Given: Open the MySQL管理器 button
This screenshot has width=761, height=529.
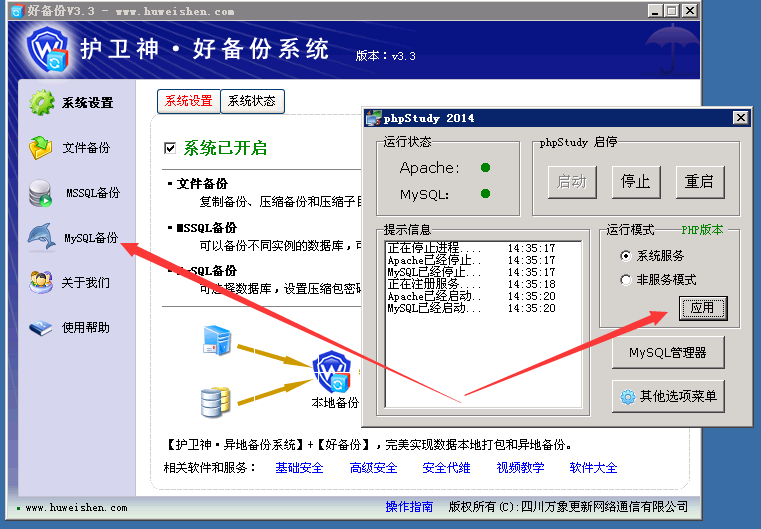Looking at the screenshot, I should (668, 352).
